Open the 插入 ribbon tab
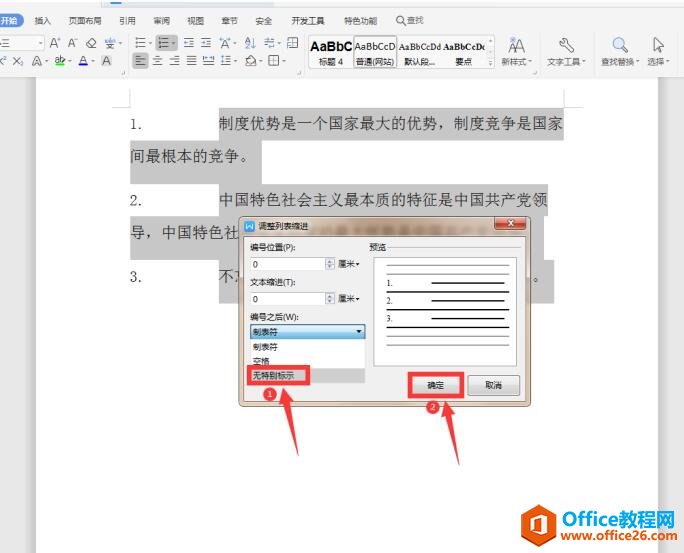The image size is (684, 553). point(42,20)
